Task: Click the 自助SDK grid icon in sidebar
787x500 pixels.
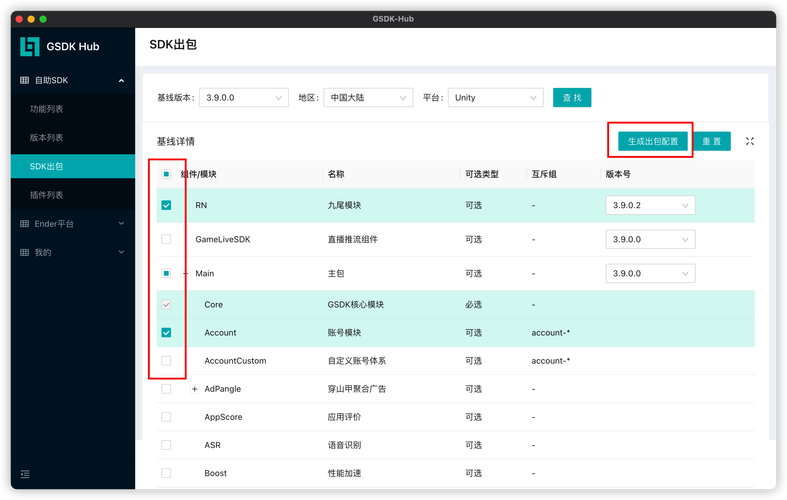Action: [x=25, y=80]
